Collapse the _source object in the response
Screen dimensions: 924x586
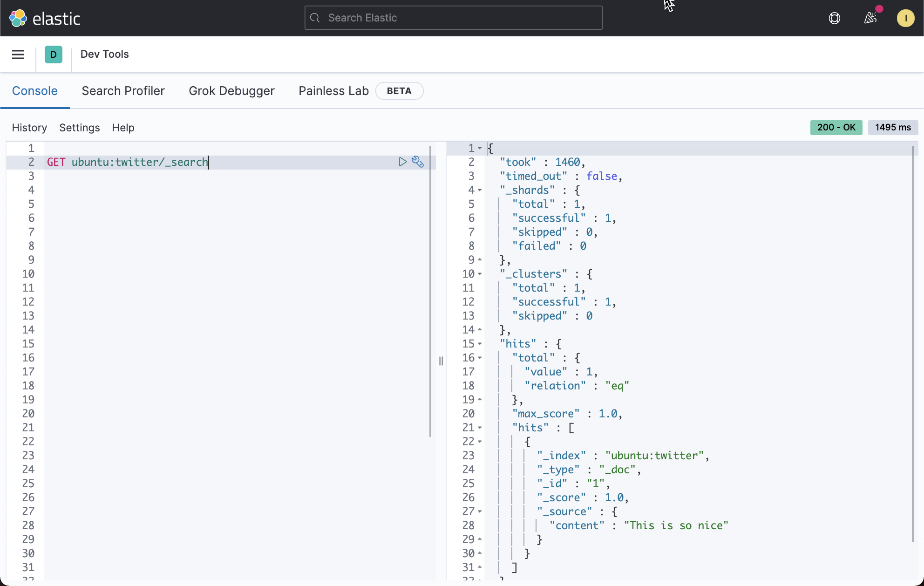(480, 511)
